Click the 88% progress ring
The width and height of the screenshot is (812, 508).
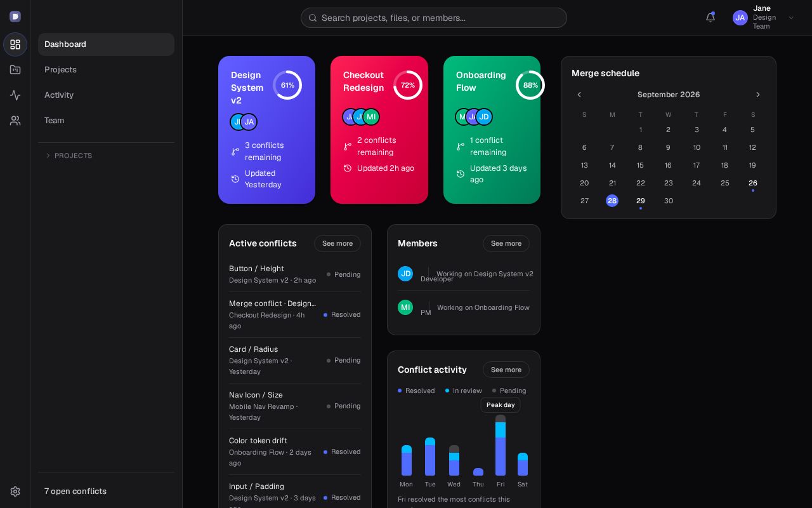click(530, 85)
